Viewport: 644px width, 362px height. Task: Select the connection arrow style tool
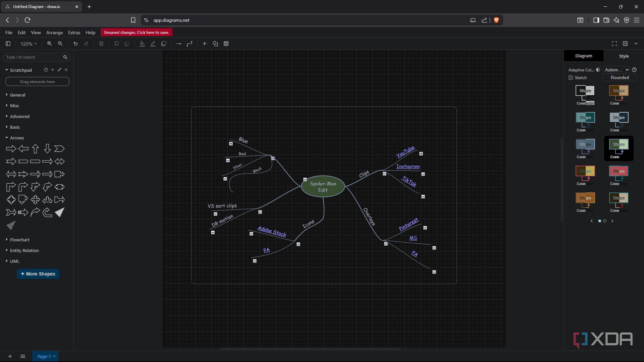coord(179,44)
